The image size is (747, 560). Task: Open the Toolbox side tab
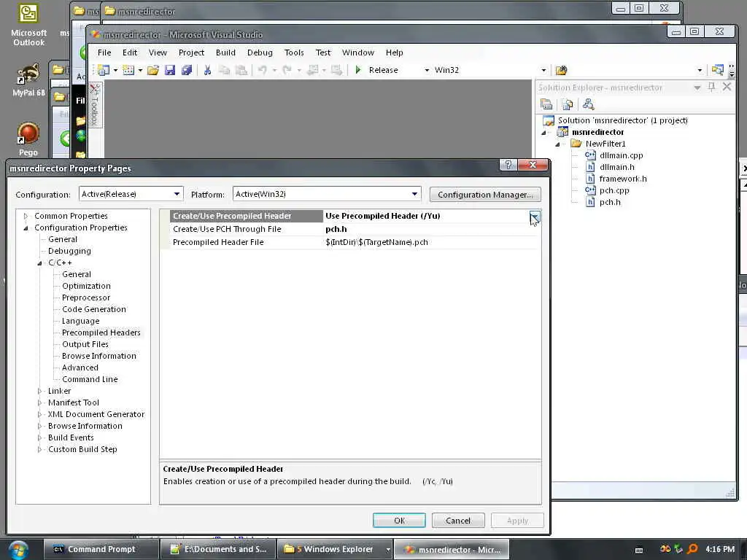(x=94, y=105)
